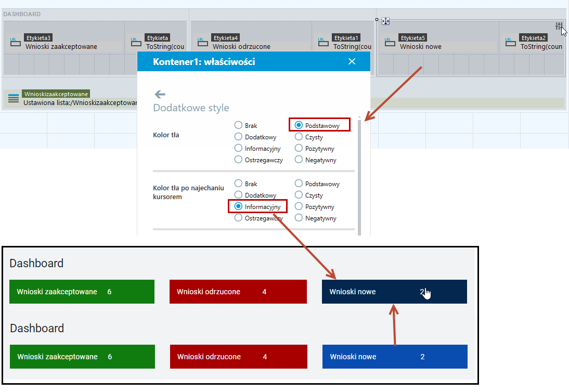Click the Ustawiona lista text in designer
The image size is (569, 392).
(x=80, y=102)
